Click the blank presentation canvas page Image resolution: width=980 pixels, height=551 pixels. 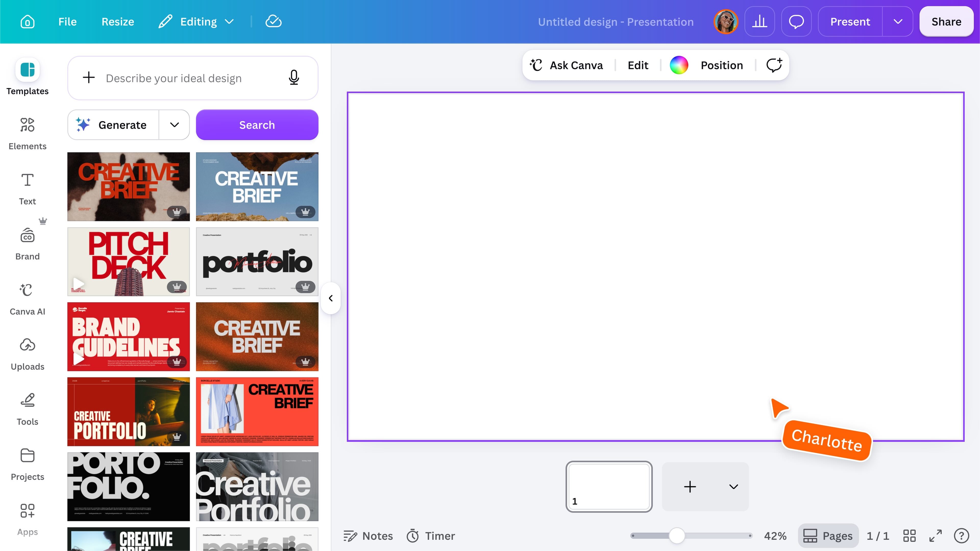pos(655,267)
